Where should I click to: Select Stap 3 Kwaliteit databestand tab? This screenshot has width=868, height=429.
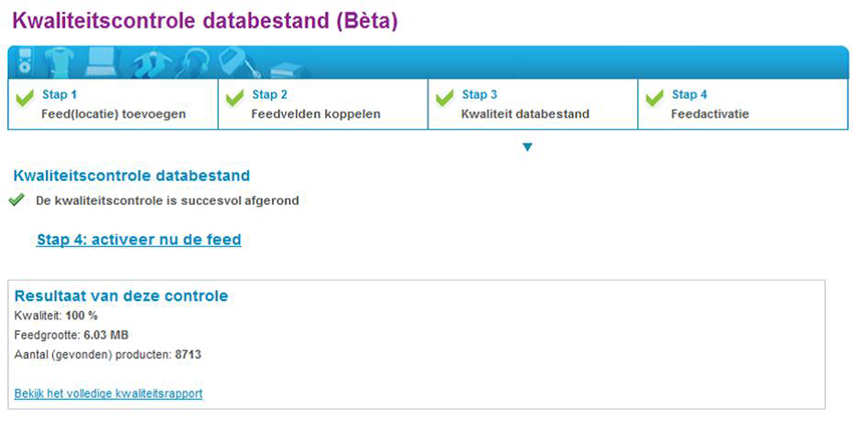[x=533, y=104]
